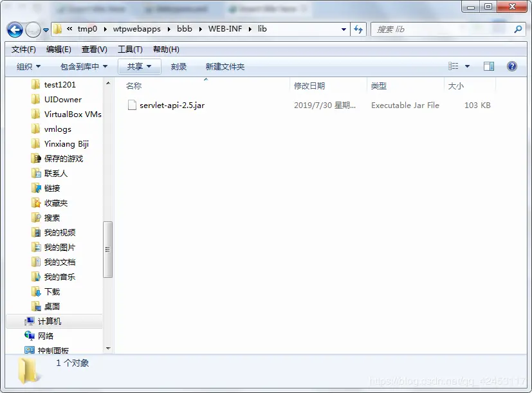This screenshot has height=393, width=532.
Task: Click the Refresh address bar icon
Action: click(358, 29)
